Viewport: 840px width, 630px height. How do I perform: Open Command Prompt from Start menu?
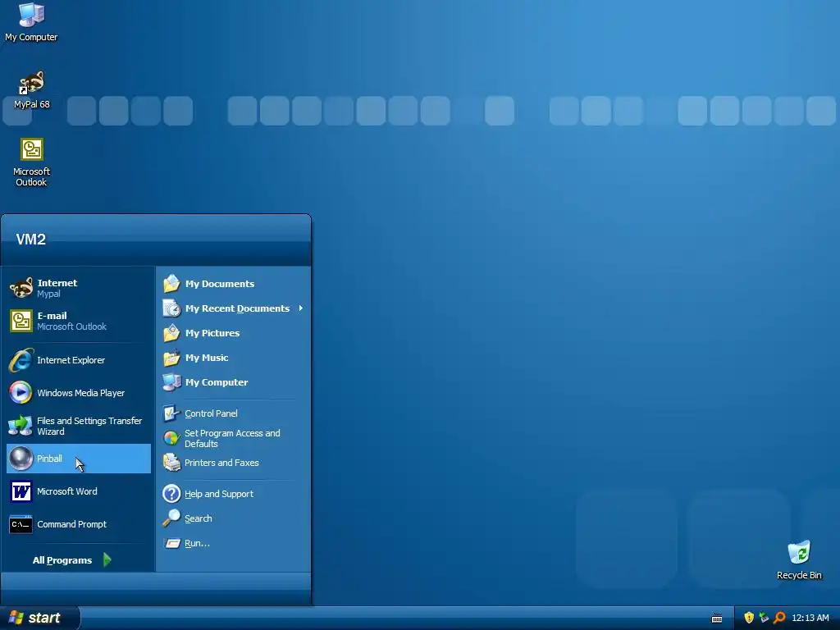click(x=79, y=524)
